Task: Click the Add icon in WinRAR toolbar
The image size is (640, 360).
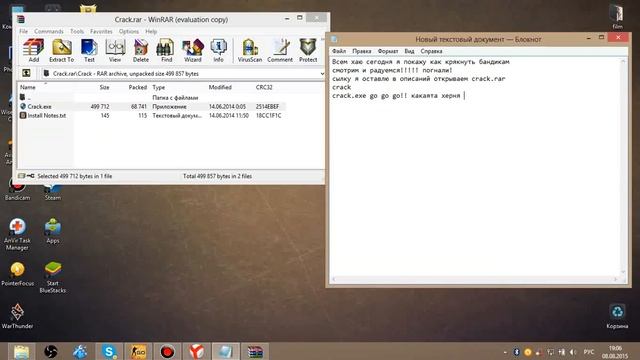Action: click(33, 51)
